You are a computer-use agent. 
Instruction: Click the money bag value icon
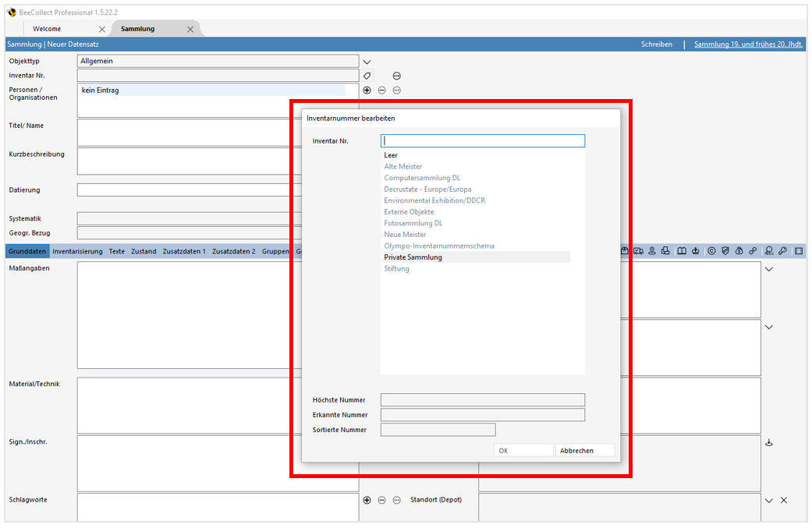click(x=739, y=250)
